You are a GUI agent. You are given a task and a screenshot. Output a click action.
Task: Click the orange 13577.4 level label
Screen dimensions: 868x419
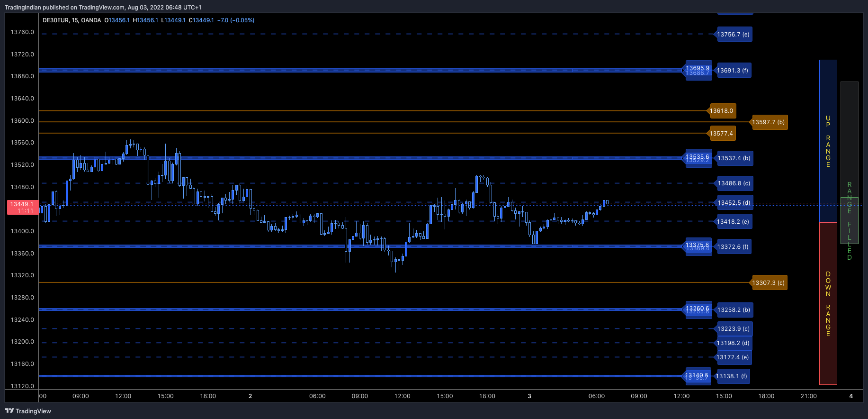tap(721, 134)
